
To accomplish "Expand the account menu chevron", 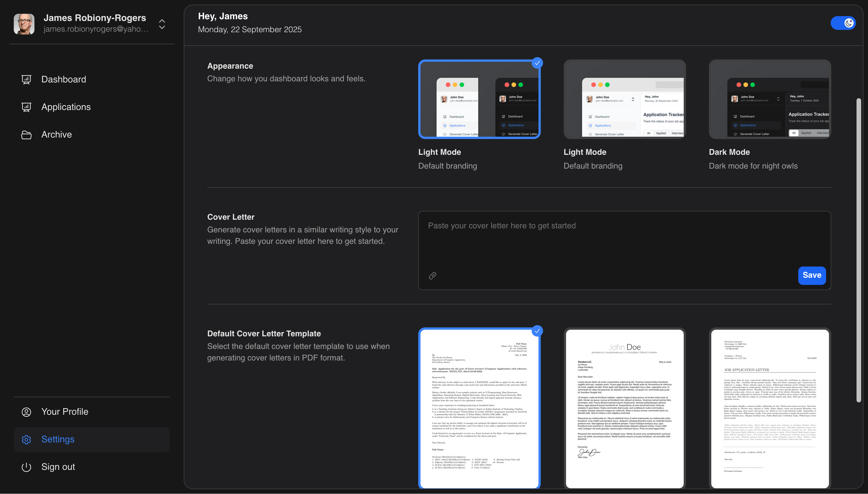I will pos(162,24).
